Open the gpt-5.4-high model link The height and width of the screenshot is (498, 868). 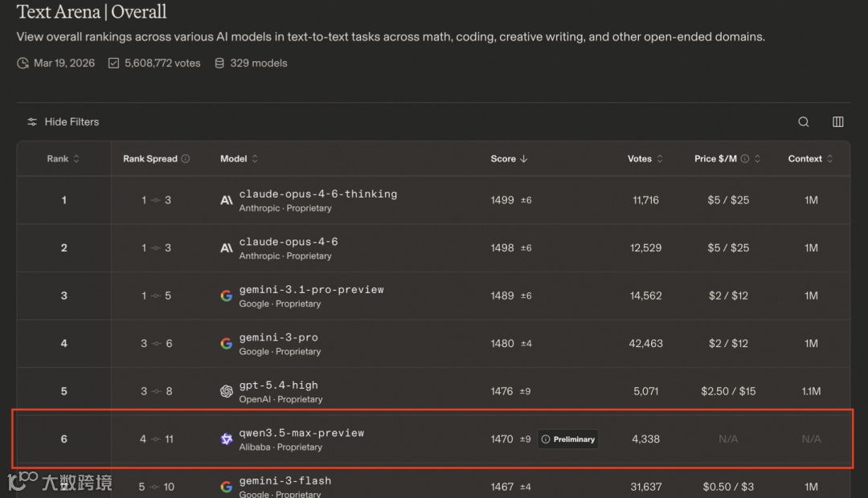coord(278,385)
